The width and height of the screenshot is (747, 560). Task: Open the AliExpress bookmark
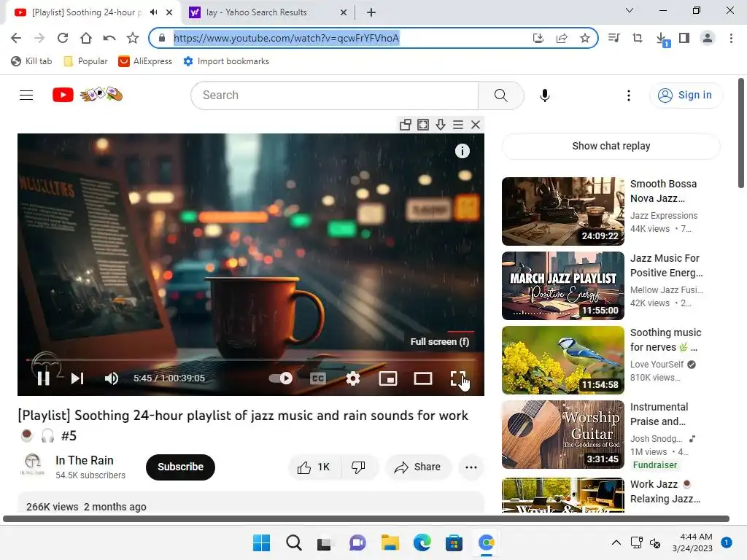[x=145, y=61]
